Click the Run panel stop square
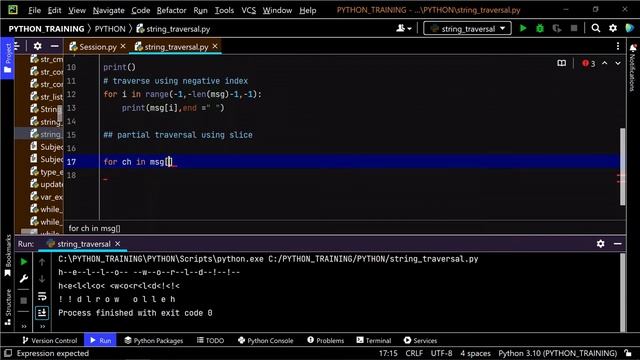 pos(24,301)
